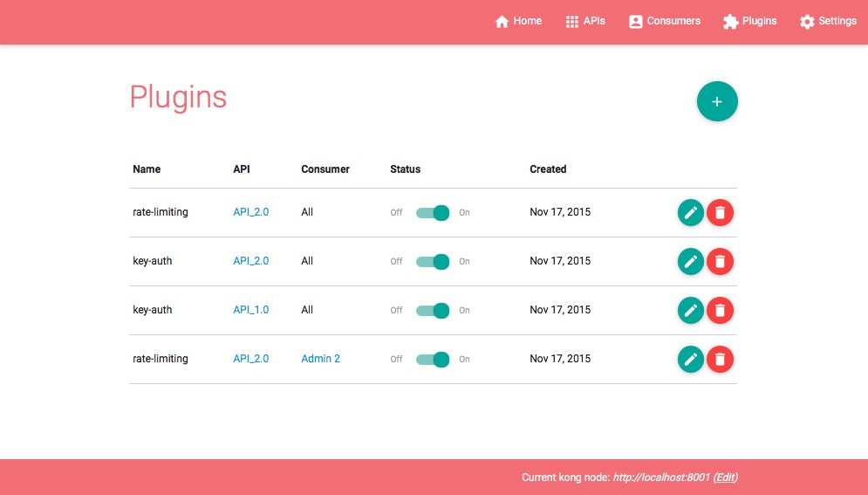Toggle status of Admin 2 rate-limiting plugin
868x495 pixels.
433,359
